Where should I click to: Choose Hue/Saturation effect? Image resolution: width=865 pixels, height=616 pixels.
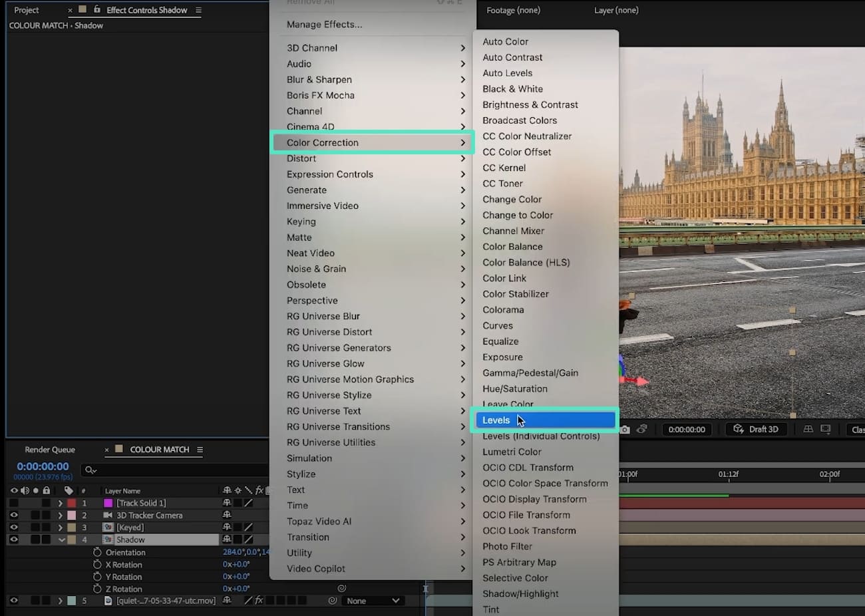click(546, 388)
